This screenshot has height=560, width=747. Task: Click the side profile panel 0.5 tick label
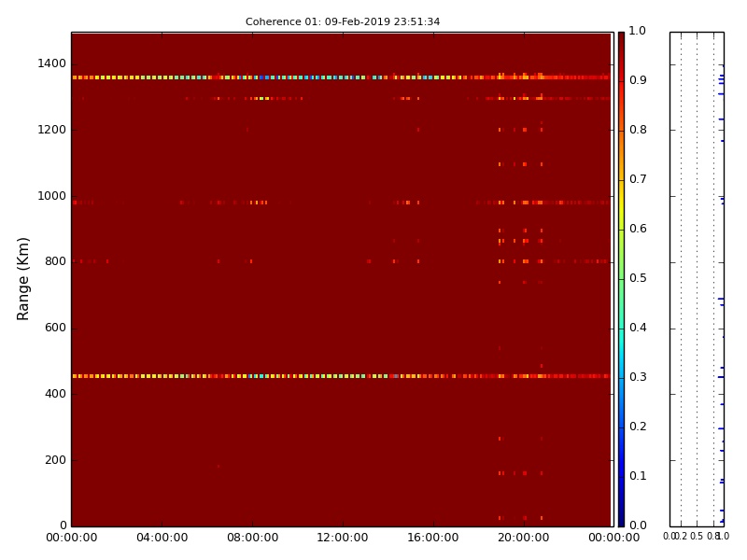(x=697, y=536)
